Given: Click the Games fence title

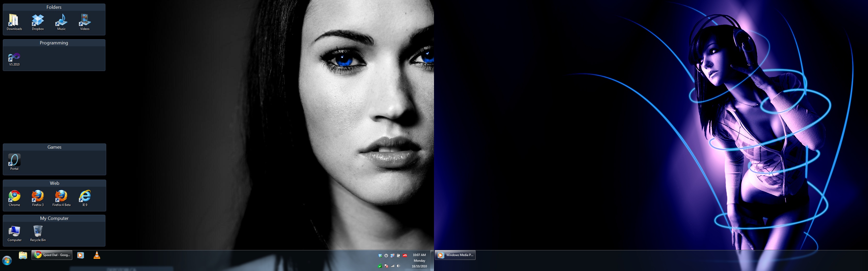Looking at the screenshot, I should click(x=54, y=147).
